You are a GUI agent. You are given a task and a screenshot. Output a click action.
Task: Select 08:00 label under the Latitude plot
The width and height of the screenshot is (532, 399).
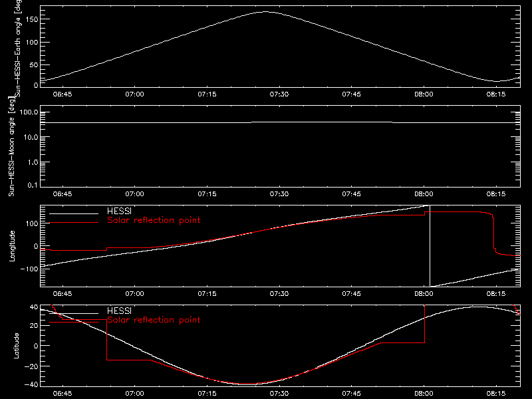tap(424, 394)
